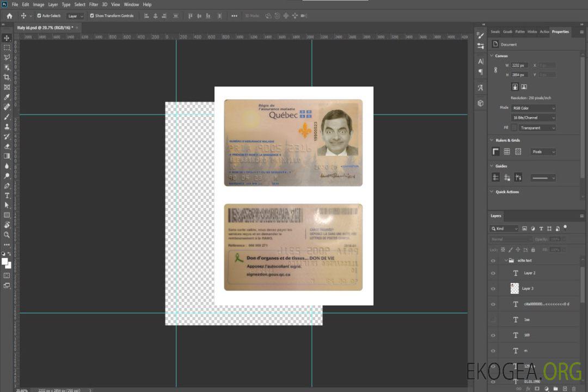Select the Lasso tool

[7, 57]
